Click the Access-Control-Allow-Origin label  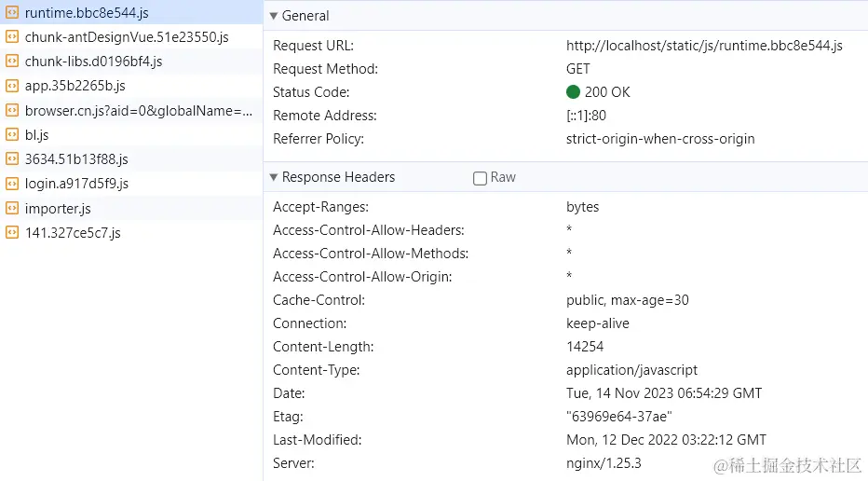[x=362, y=277]
